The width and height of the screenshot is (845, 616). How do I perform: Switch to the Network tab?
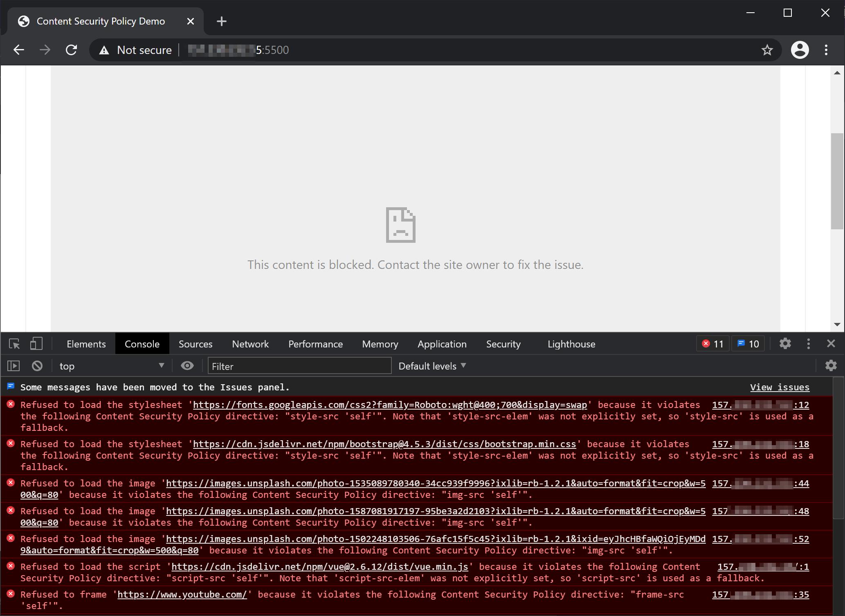pos(250,344)
